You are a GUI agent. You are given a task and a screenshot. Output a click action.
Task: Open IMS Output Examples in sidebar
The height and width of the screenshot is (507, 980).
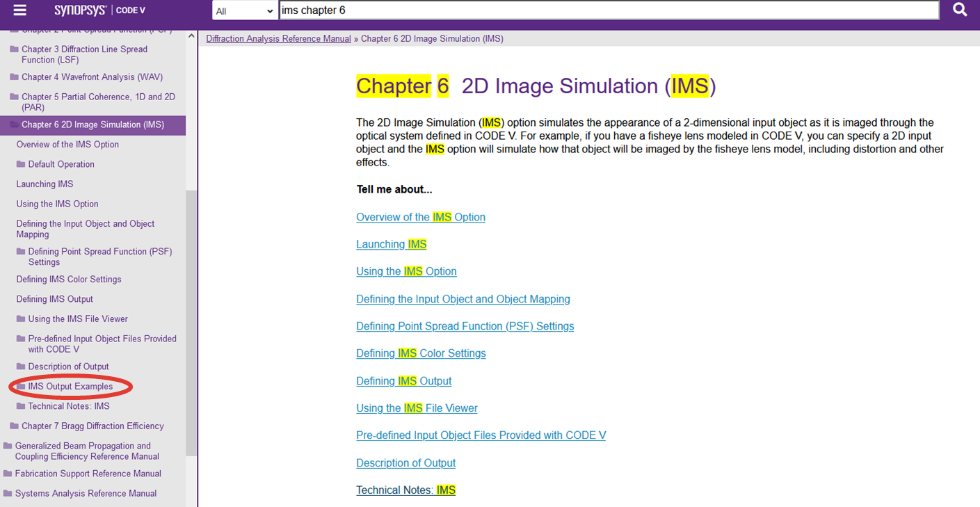(70, 387)
